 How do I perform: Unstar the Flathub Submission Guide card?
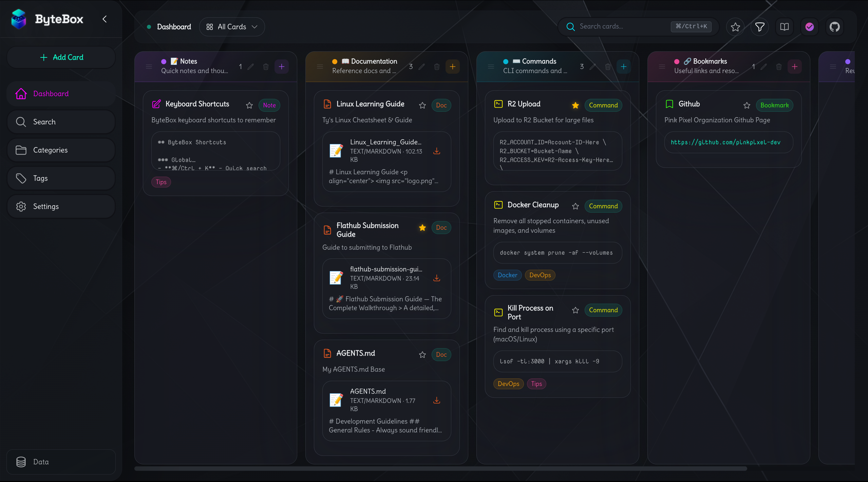coord(422,228)
